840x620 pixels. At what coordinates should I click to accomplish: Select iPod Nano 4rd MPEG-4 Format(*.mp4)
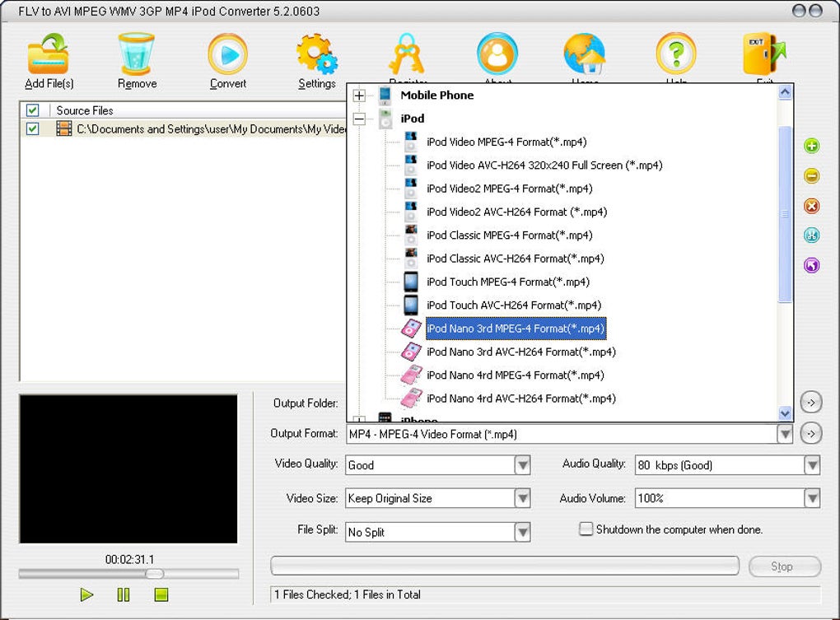[x=515, y=375]
